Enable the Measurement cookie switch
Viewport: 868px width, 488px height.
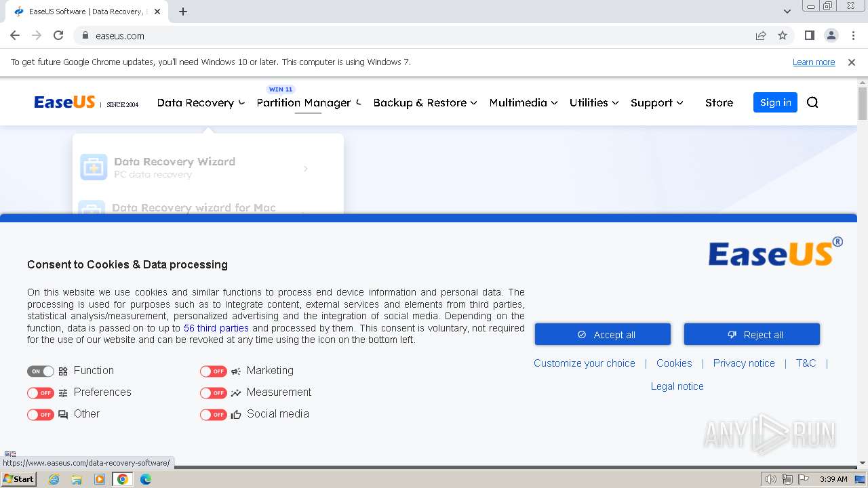tap(214, 392)
